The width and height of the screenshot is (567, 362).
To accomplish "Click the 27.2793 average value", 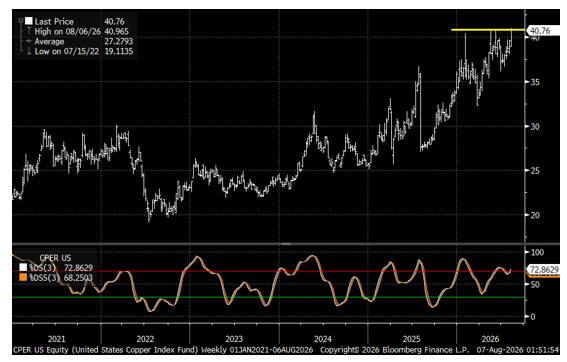I will (x=119, y=41).
